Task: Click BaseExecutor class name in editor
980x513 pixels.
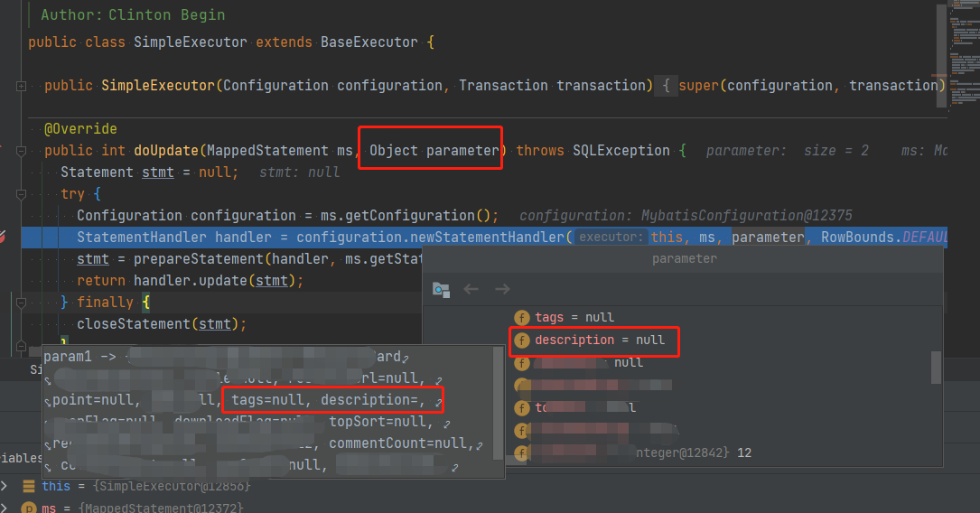Action: (369, 42)
